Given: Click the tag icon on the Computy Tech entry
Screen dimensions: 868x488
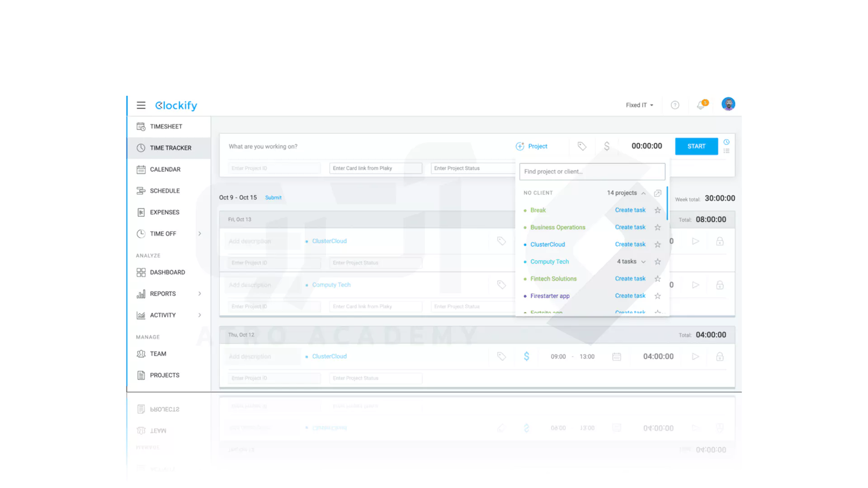Looking at the screenshot, I should click(501, 285).
